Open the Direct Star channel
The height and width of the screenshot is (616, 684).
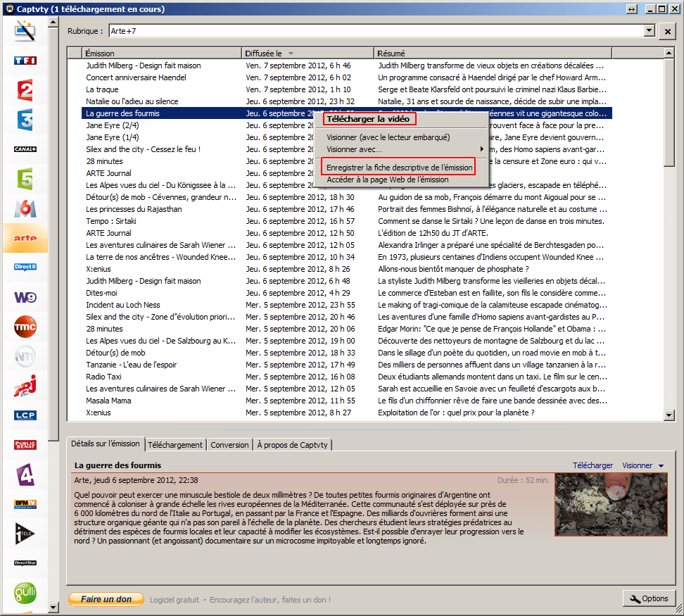25,563
